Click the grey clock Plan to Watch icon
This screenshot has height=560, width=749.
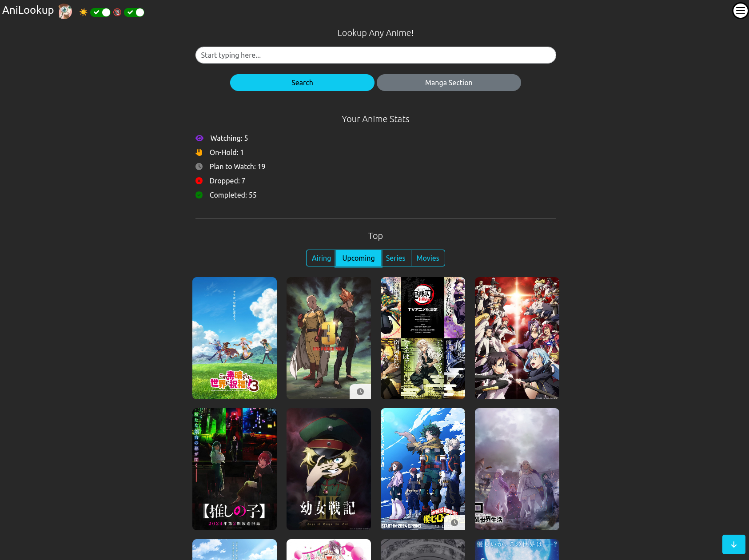199,167
